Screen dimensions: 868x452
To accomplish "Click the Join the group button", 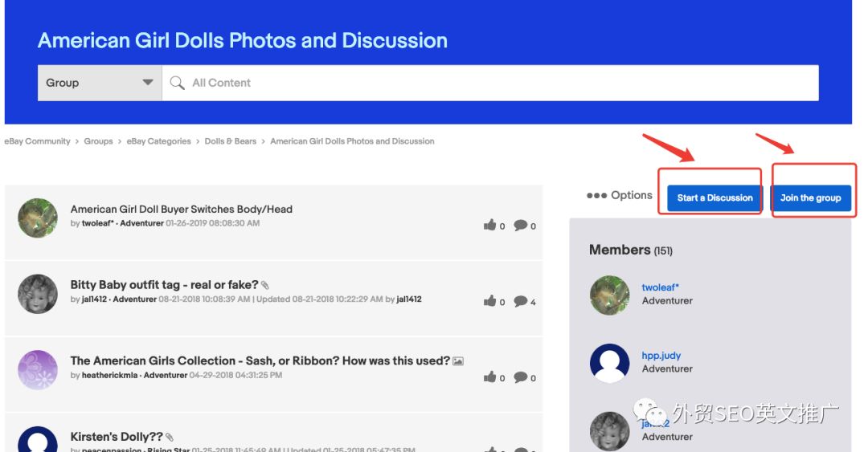I will 810,198.
